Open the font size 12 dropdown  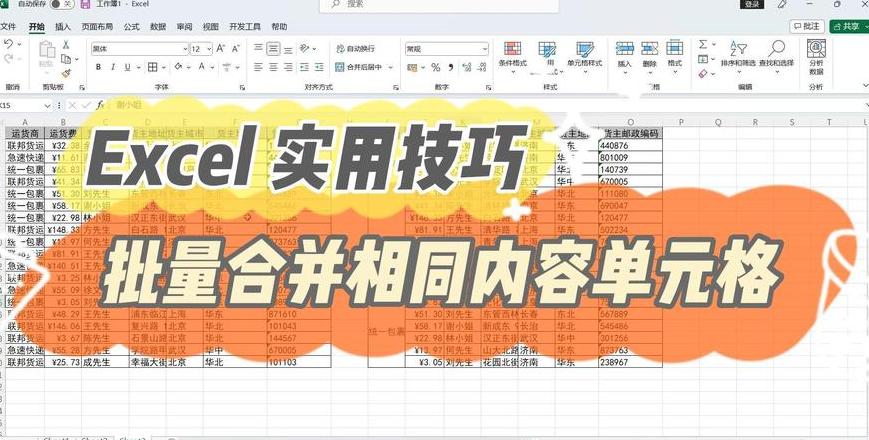(209, 49)
